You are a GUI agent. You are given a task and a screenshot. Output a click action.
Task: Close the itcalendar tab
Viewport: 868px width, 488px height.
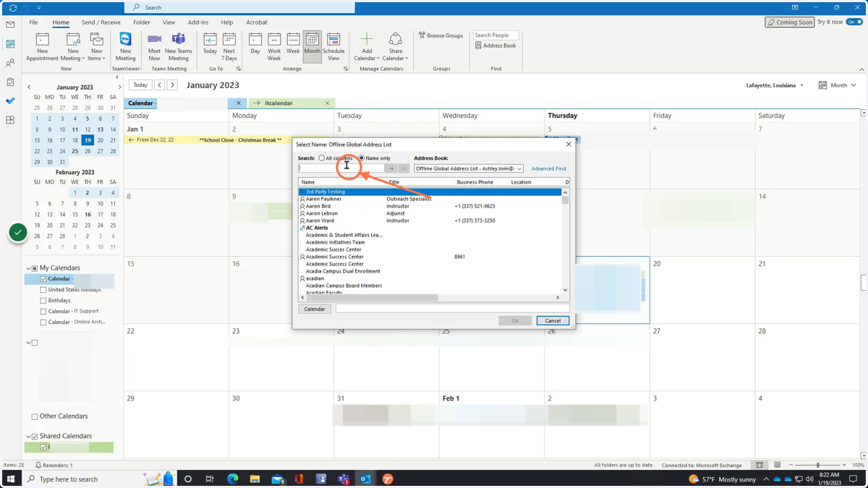[x=327, y=103]
